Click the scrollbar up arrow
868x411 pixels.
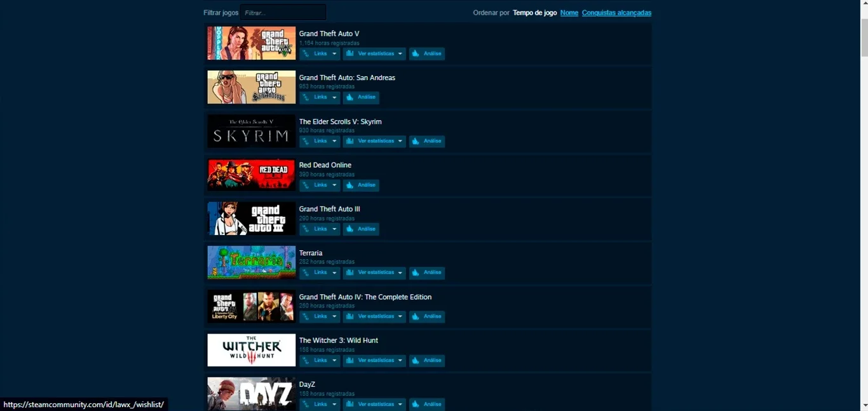coord(864,4)
